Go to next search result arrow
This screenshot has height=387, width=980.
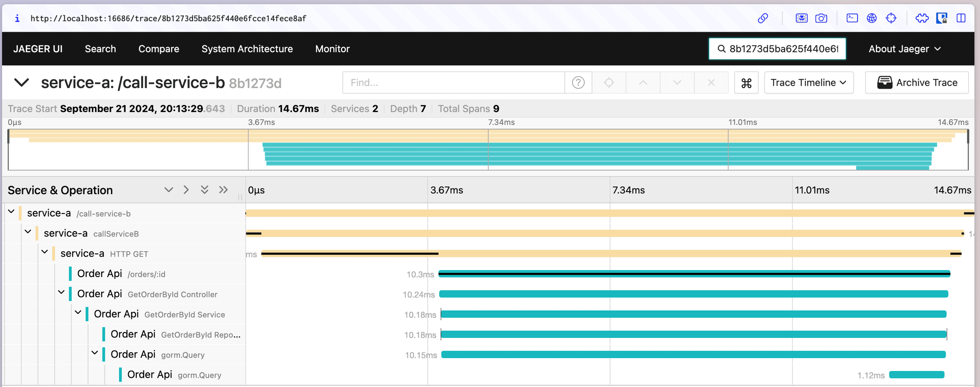pos(677,83)
